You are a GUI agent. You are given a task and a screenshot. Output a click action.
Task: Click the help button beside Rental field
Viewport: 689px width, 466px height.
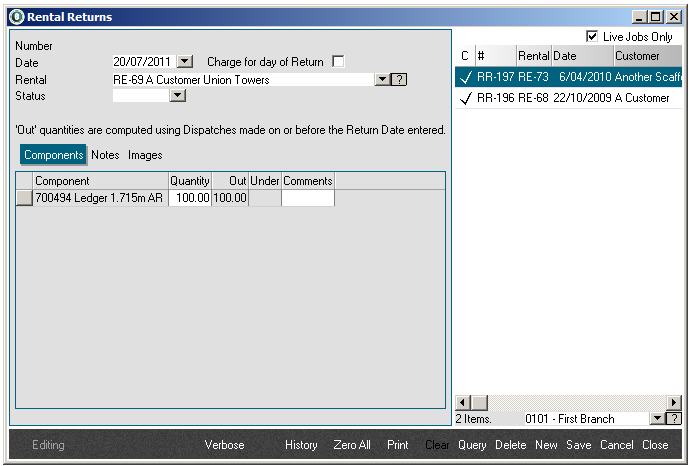tap(398, 80)
